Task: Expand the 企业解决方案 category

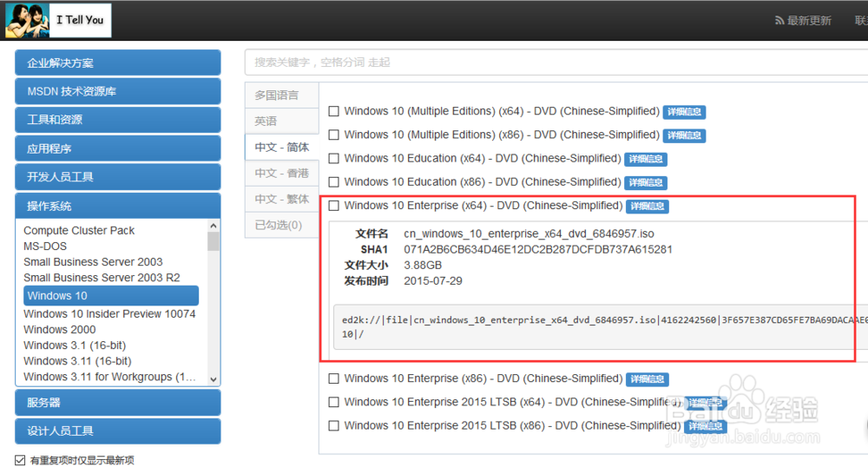Action: (x=118, y=62)
